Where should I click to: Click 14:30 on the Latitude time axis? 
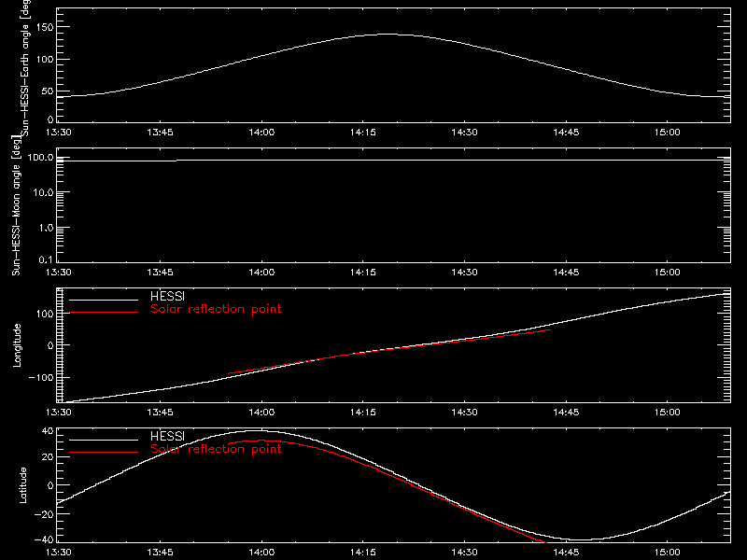pyautogui.click(x=464, y=553)
